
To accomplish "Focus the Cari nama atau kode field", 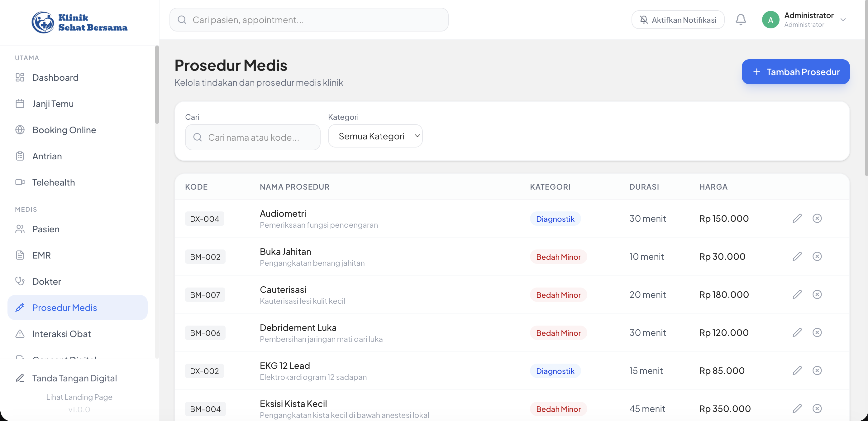I will point(253,137).
